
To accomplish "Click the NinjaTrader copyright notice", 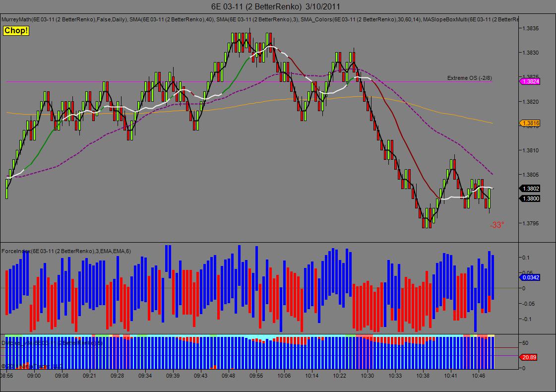I will point(32,366).
